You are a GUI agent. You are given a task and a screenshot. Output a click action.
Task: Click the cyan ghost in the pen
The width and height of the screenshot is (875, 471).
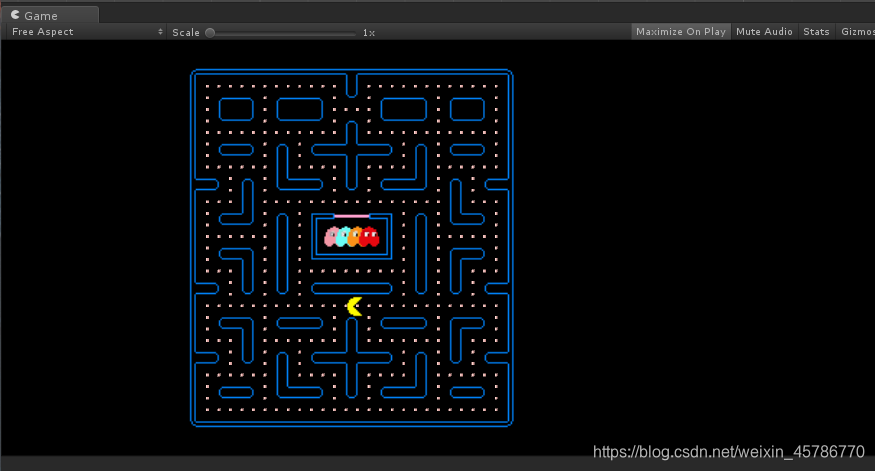343,237
